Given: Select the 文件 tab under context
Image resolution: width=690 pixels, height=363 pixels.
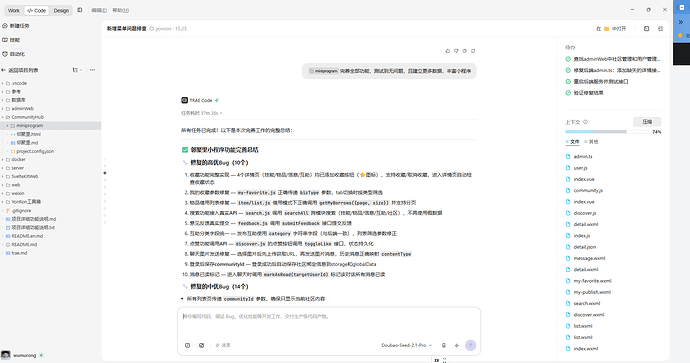Looking at the screenshot, I should click(573, 142).
